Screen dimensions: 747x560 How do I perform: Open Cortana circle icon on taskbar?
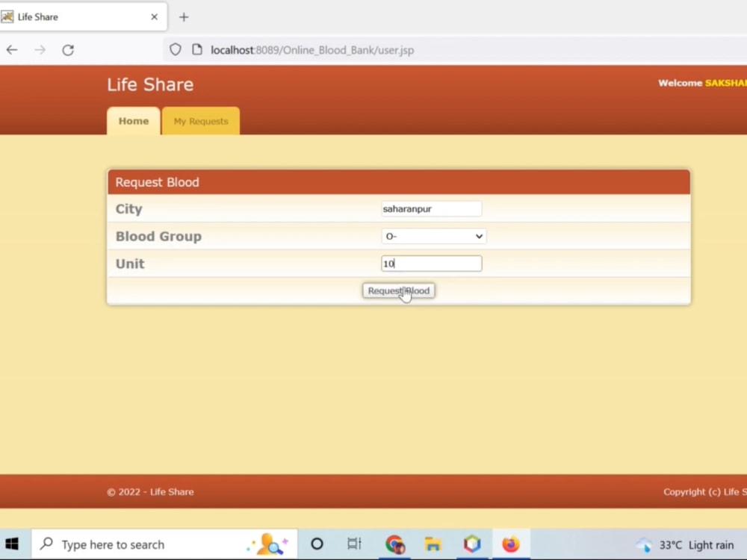pyautogui.click(x=317, y=544)
